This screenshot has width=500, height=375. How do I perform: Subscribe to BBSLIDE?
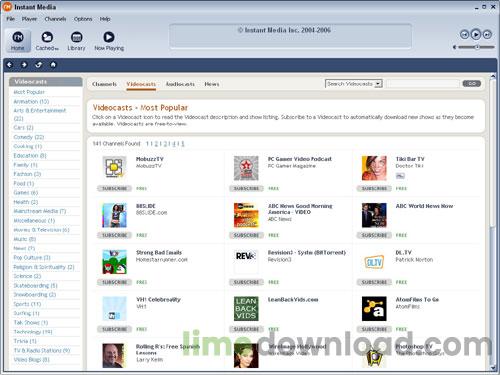click(x=114, y=235)
